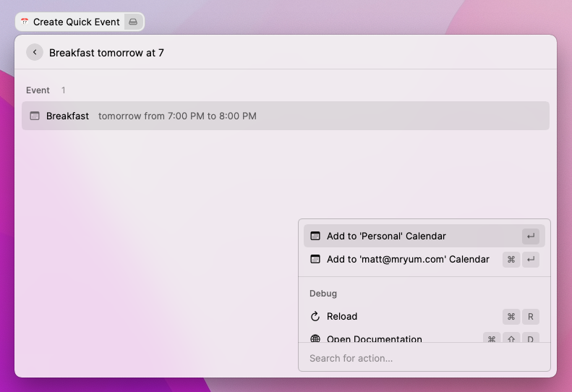Click the 'Debug' section heading
This screenshot has height=392, width=572.
click(323, 294)
